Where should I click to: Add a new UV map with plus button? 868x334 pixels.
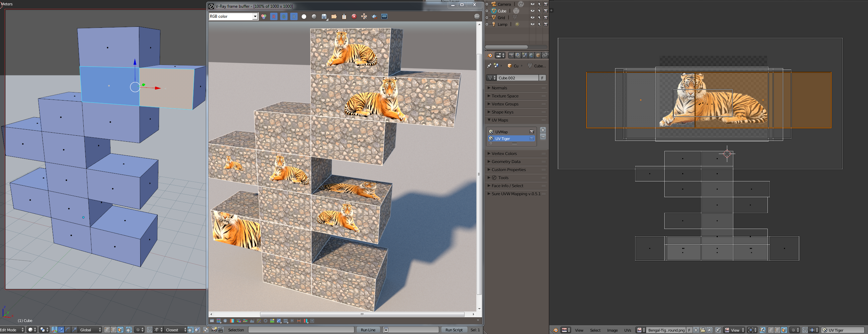point(543,130)
